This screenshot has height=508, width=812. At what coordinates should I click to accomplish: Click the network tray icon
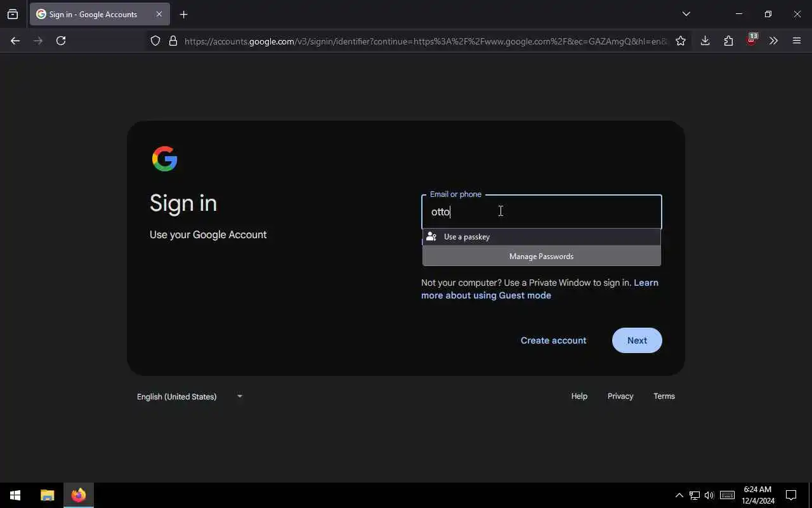click(695, 495)
